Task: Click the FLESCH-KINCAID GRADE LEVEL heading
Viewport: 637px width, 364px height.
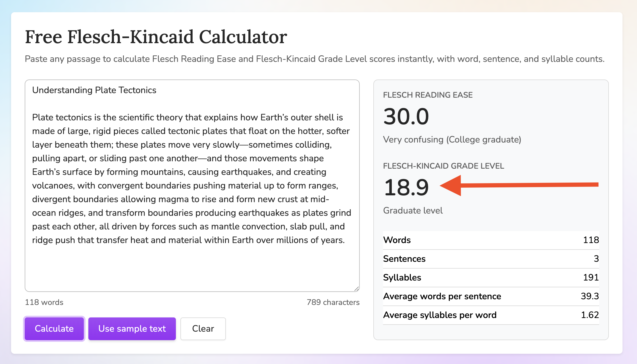Action: [x=443, y=166]
